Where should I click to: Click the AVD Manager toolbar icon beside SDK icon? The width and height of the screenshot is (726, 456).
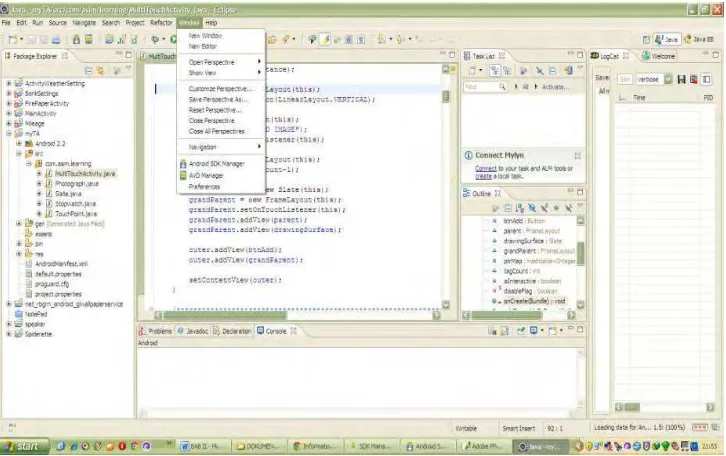88,40
